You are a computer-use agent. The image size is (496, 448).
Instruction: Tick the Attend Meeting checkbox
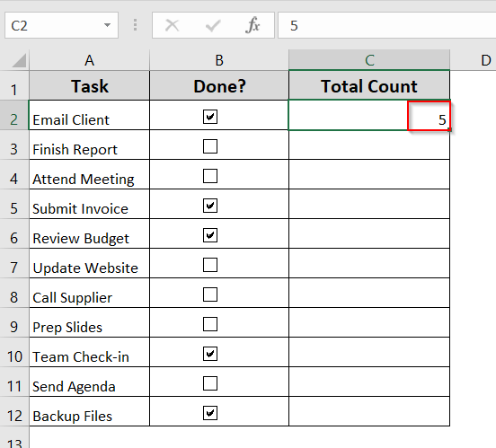[x=210, y=176]
